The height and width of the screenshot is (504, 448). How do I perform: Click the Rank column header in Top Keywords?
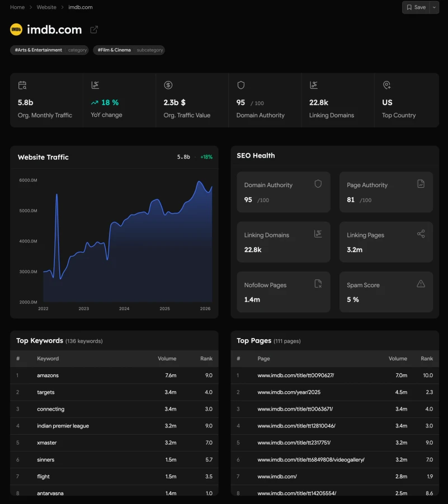(x=206, y=359)
